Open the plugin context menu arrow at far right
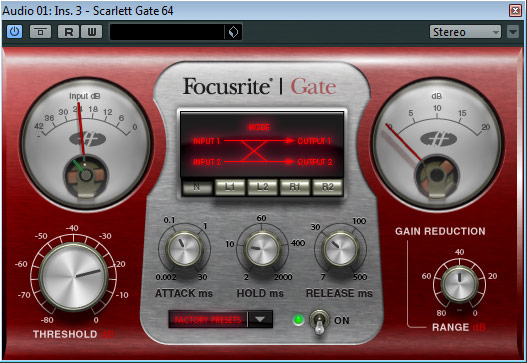527x363 pixels. click(513, 32)
